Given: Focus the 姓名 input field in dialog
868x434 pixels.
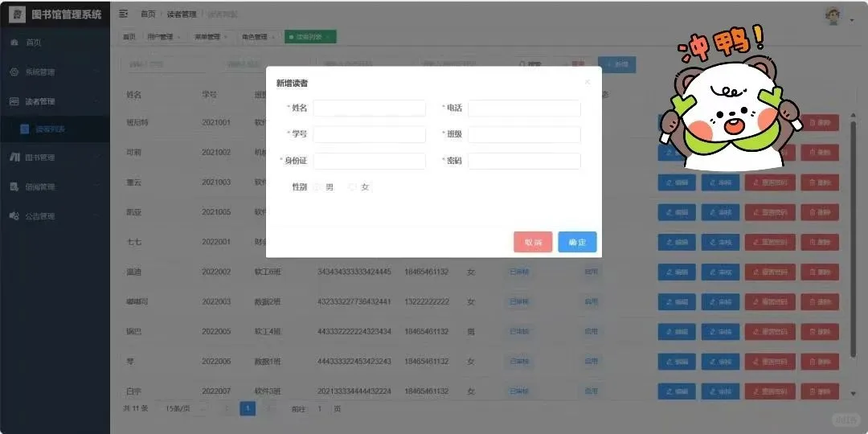Looking at the screenshot, I should point(369,108).
